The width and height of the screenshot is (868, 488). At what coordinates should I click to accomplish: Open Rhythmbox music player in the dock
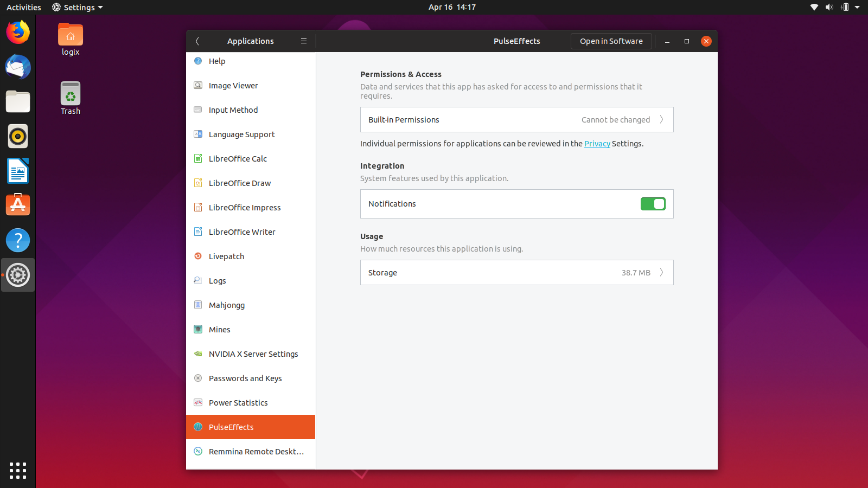tap(18, 136)
